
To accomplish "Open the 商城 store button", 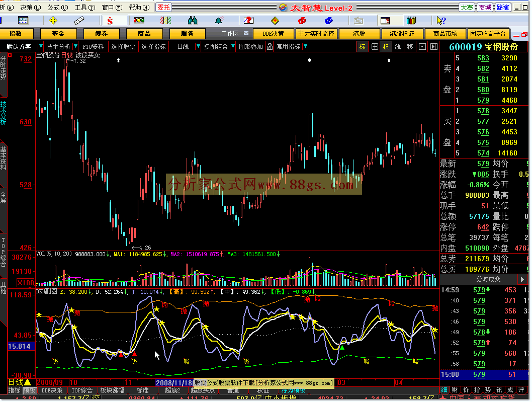I will pos(485,8).
